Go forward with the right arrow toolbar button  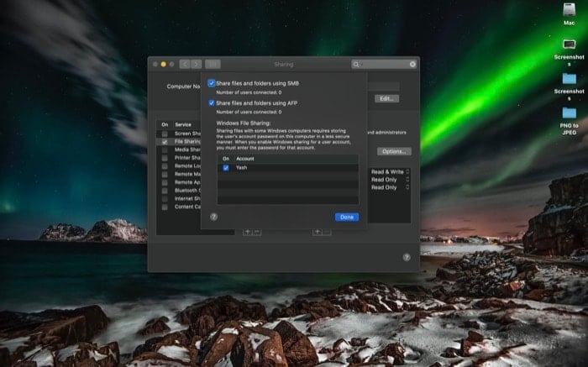coord(196,64)
